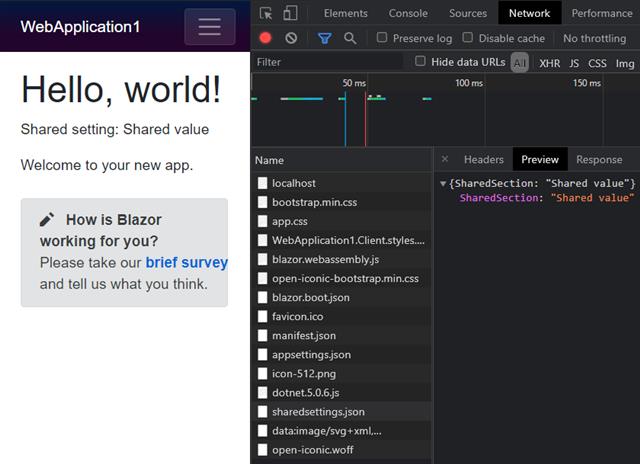The width and height of the screenshot is (640, 464).
Task: Click the file icon beside open-iconic-bootstrap.min.css
Action: [x=262, y=278]
